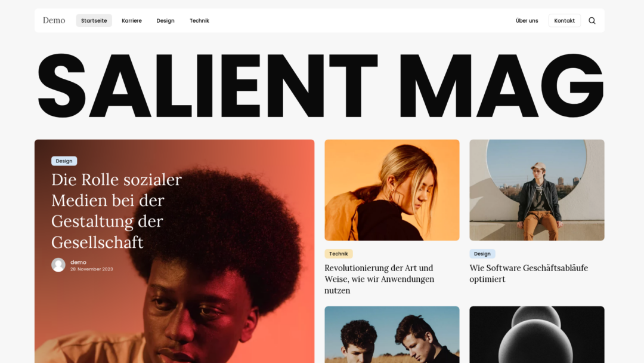Click the Demo site logo

[54, 20]
